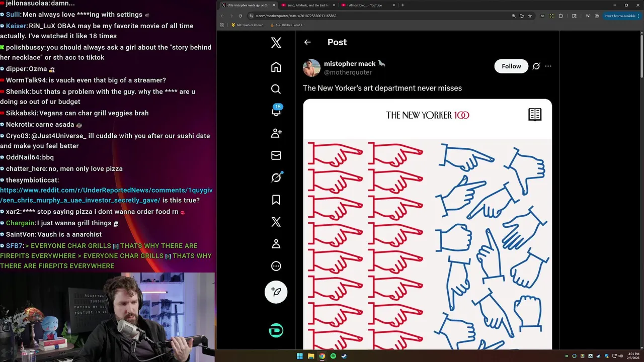Follow mistopher mack
Image resolution: width=644 pixels, height=362 pixels.
pyautogui.click(x=511, y=66)
